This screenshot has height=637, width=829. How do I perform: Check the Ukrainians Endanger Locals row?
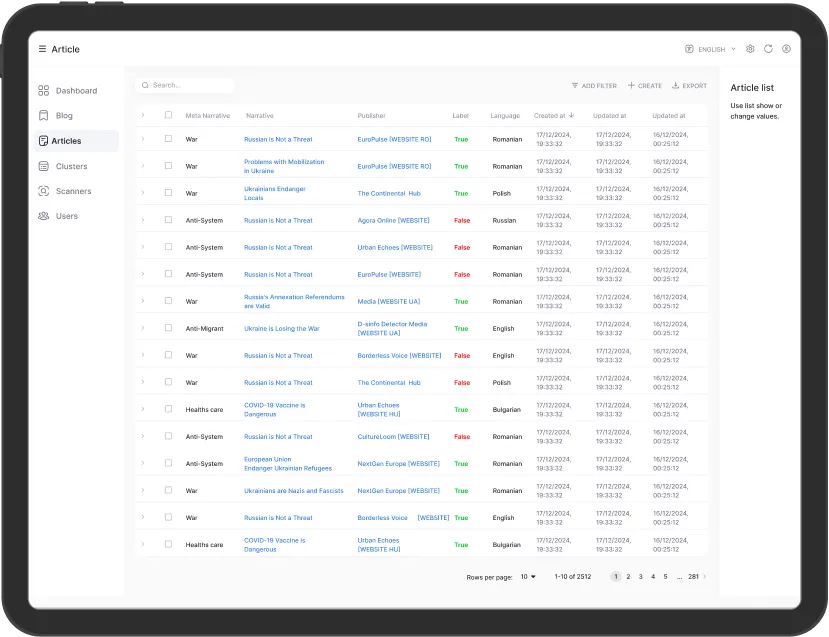[x=168, y=193]
